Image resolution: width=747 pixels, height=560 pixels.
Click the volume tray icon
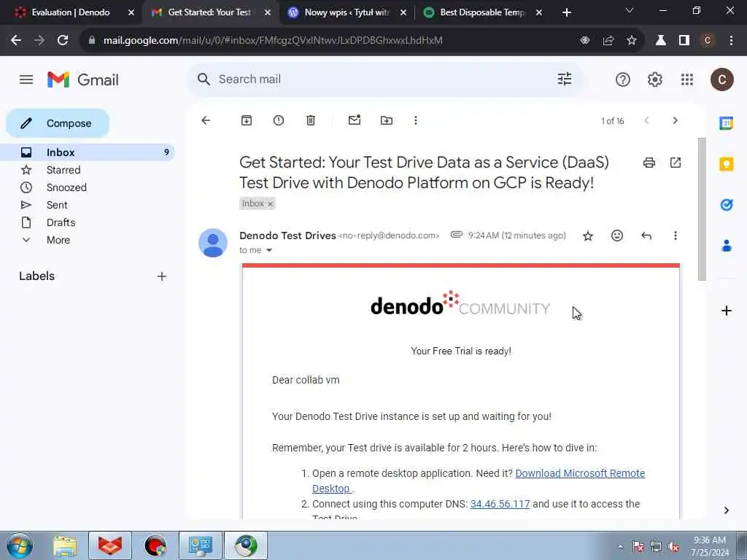[673, 547]
